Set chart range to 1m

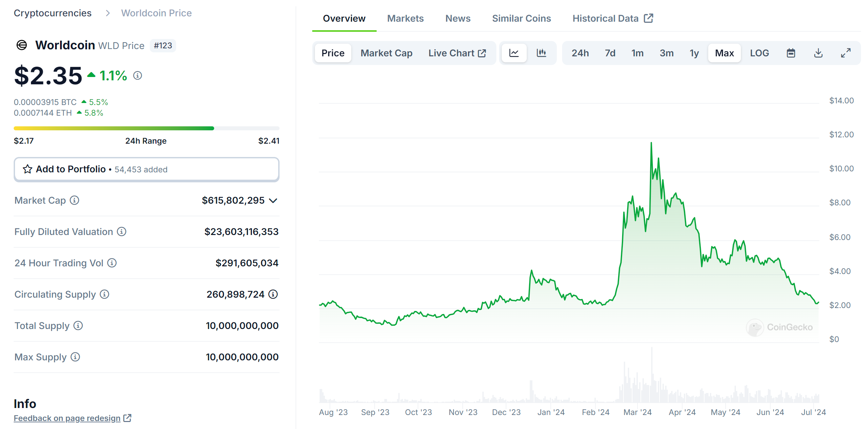tap(637, 53)
